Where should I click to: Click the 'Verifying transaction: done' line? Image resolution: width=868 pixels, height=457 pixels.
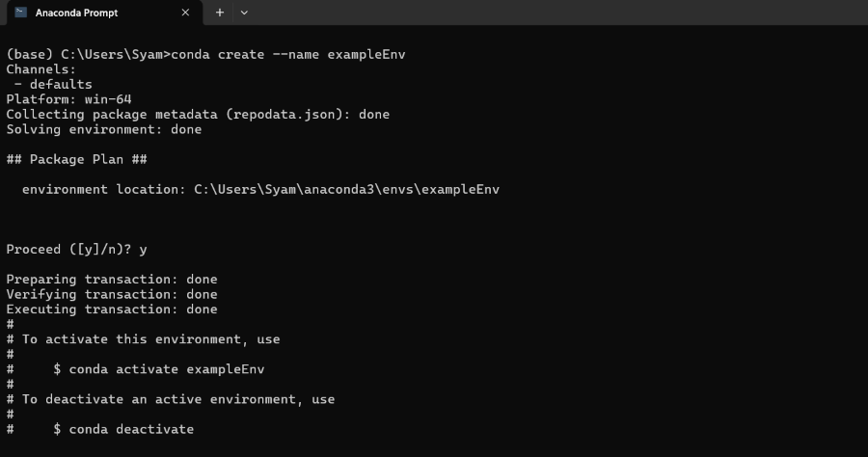coord(112,294)
